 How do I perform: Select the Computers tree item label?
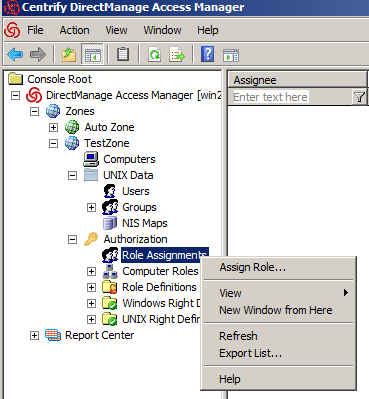click(129, 159)
